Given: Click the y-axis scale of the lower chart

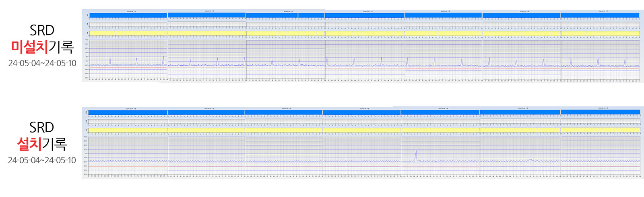Looking at the screenshot, I should 86,155.
